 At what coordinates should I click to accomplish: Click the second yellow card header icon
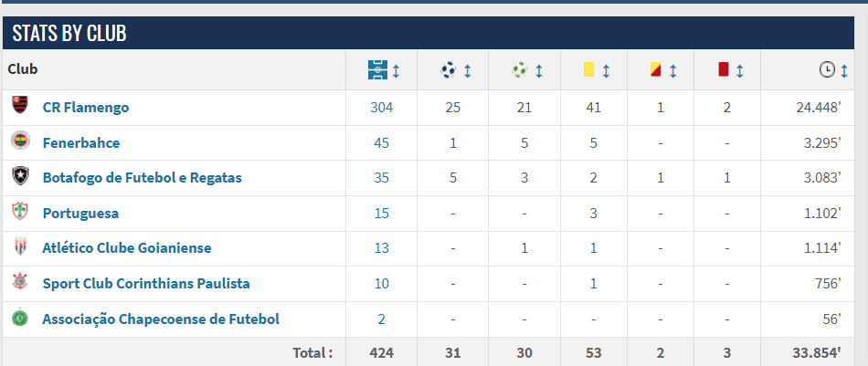(655, 69)
